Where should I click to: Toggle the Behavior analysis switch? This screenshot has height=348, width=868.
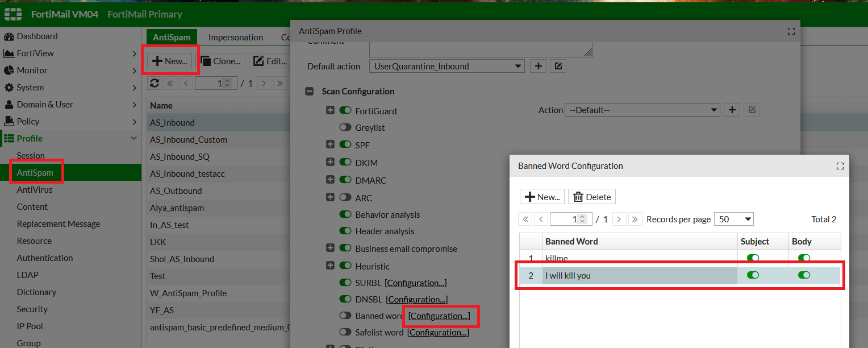(x=345, y=214)
